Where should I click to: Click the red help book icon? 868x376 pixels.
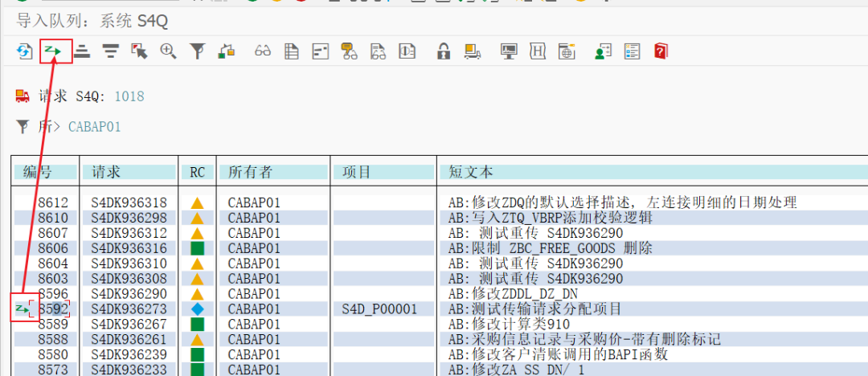661,51
